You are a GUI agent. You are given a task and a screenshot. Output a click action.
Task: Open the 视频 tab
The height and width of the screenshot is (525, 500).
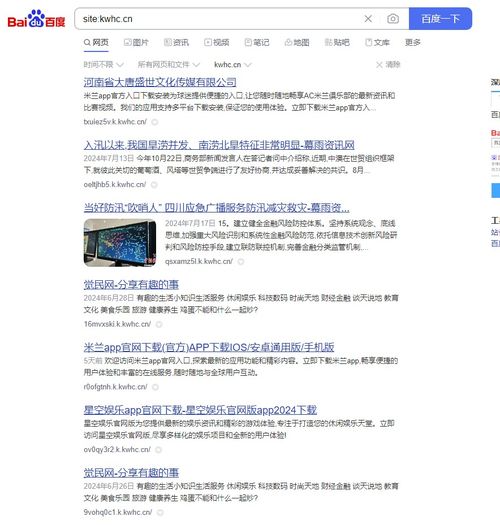[217, 43]
